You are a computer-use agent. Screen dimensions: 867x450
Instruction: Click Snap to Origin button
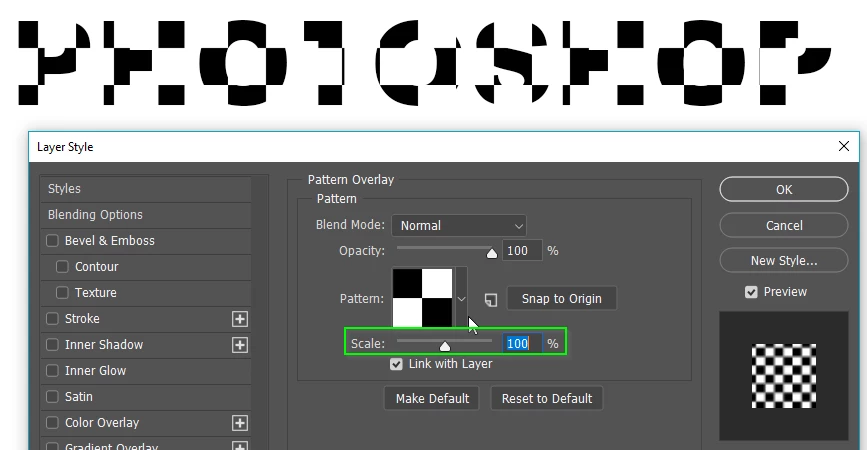(561, 299)
